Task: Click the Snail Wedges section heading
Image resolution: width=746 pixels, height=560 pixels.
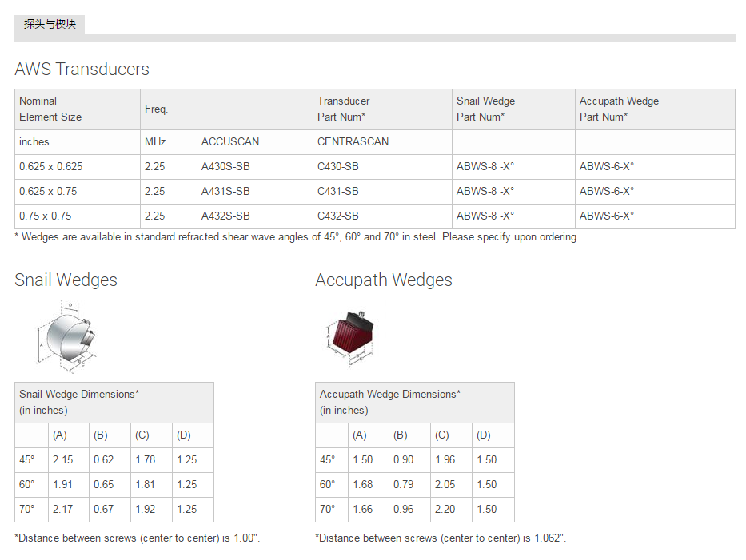Action: (66, 280)
